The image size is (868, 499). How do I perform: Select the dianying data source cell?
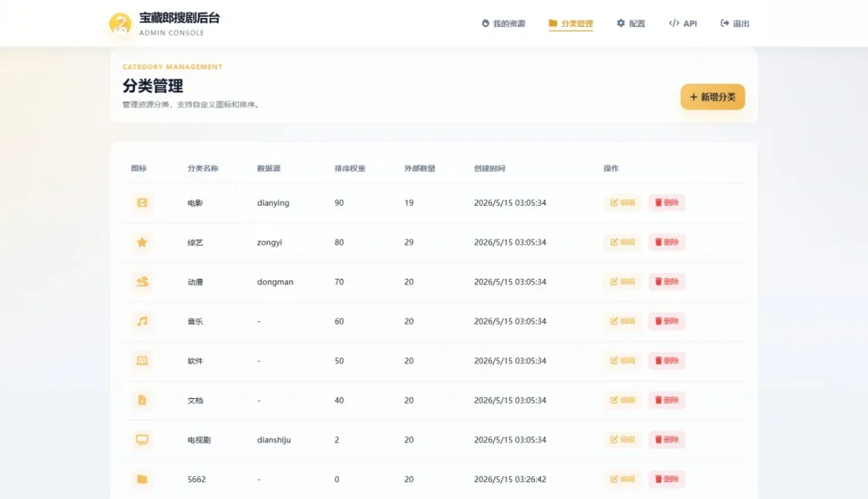click(x=273, y=203)
